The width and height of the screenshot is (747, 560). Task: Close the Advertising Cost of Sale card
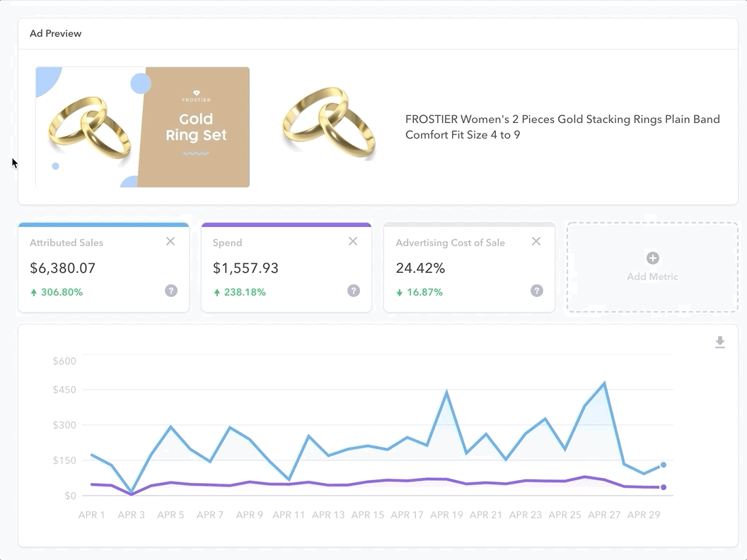[x=536, y=241]
